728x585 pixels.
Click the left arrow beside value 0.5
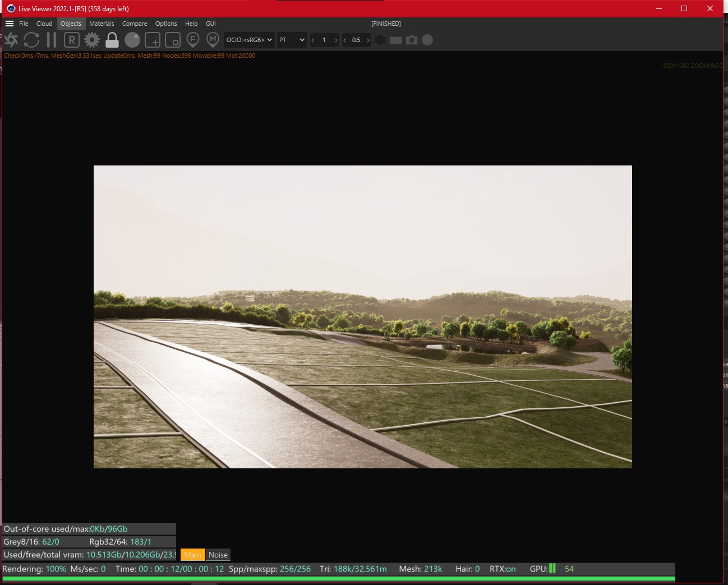(x=345, y=40)
